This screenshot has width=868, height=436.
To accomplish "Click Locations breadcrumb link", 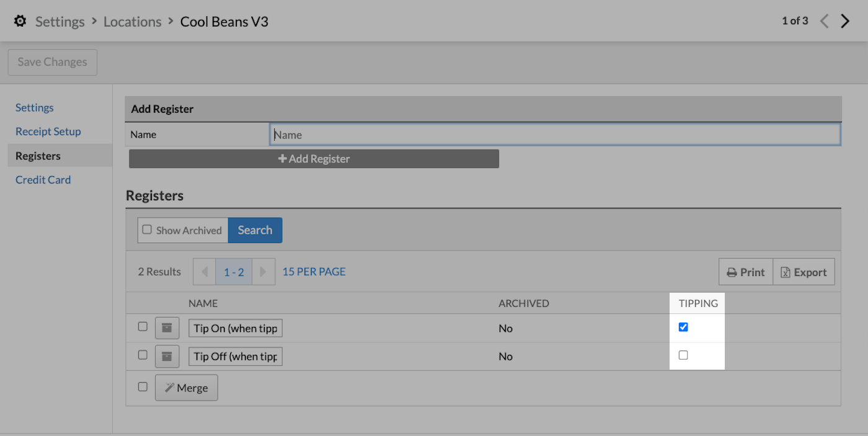I will pos(132,21).
